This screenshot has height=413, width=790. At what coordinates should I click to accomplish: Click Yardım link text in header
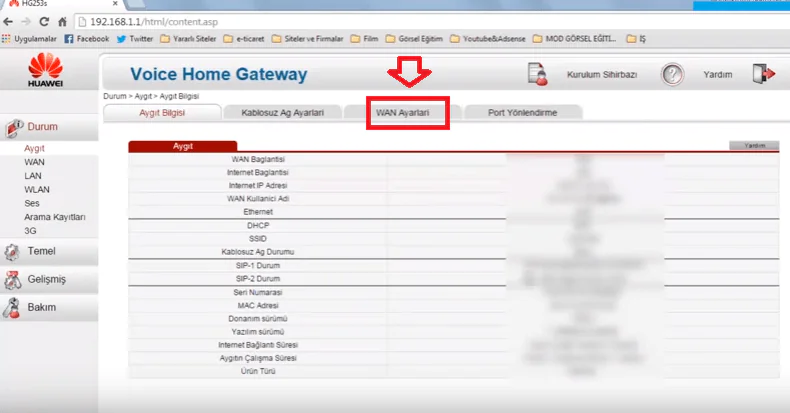coord(718,75)
